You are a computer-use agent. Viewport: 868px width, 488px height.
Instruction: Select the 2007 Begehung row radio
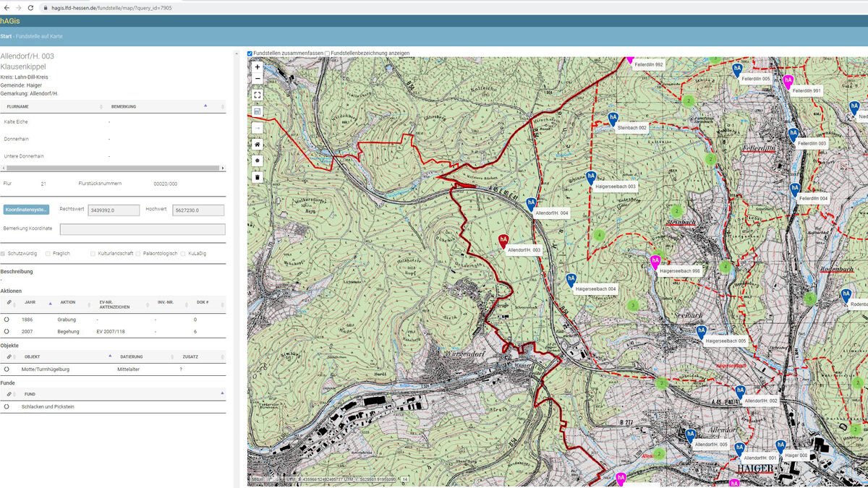7,331
